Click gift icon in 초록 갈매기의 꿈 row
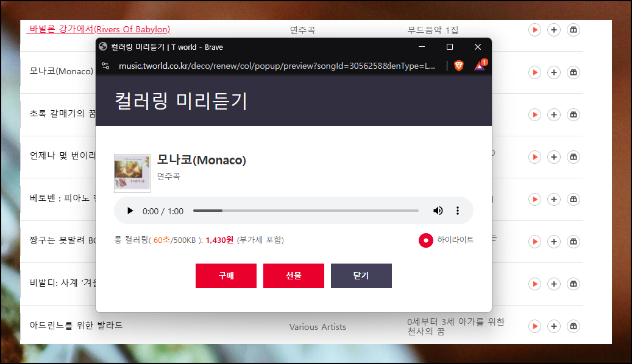 pyautogui.click(x=573, y=115)
